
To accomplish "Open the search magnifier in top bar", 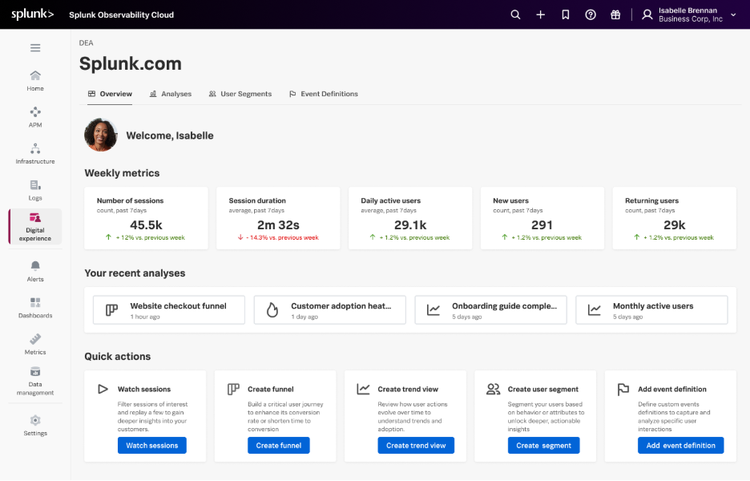I will click(515, 15).
